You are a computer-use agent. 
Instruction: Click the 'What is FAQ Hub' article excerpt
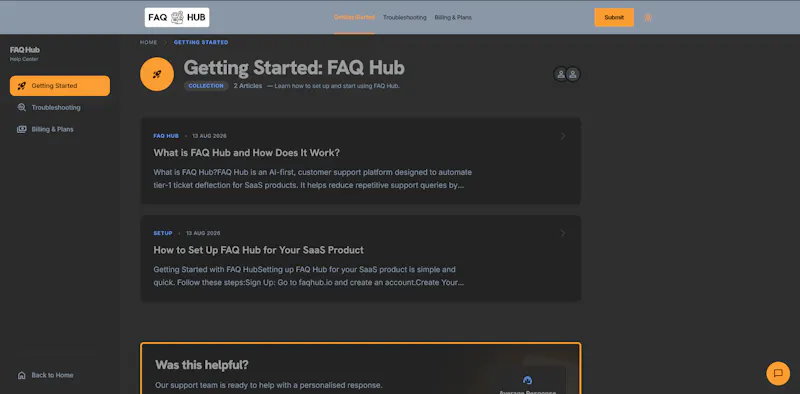312,179
